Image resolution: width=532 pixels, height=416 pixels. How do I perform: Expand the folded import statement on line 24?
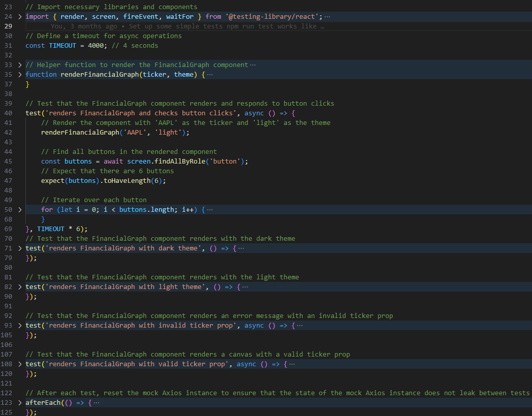point(20,17)
